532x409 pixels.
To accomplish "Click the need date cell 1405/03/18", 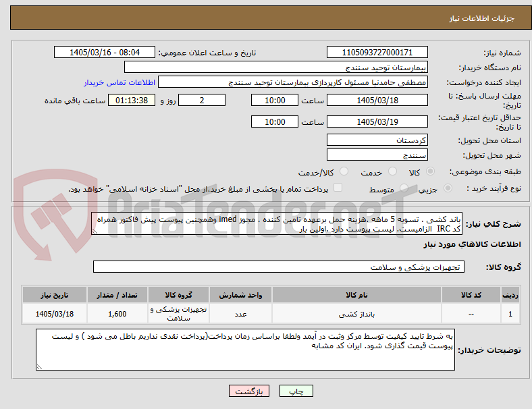I will [54, 314].
